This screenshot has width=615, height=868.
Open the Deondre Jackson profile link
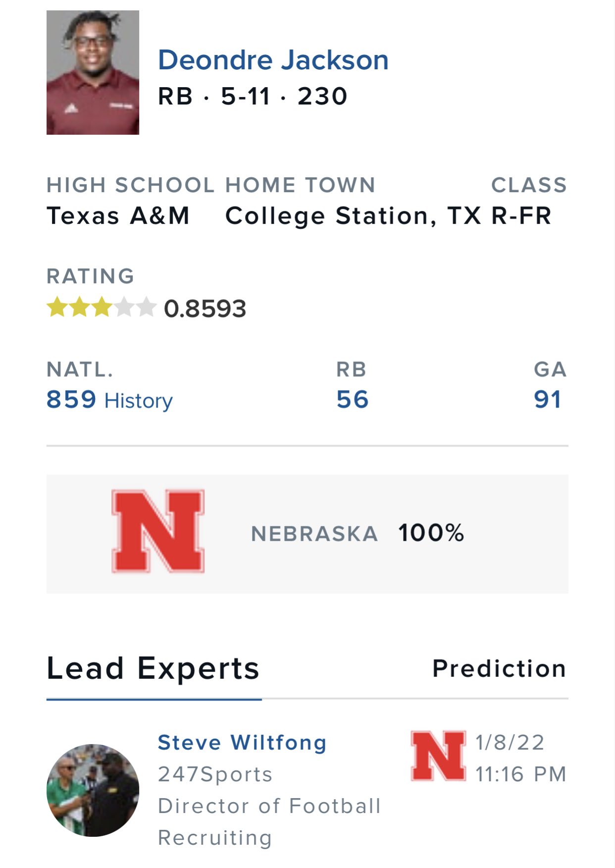pyautogui.click(x=273, y=60)
